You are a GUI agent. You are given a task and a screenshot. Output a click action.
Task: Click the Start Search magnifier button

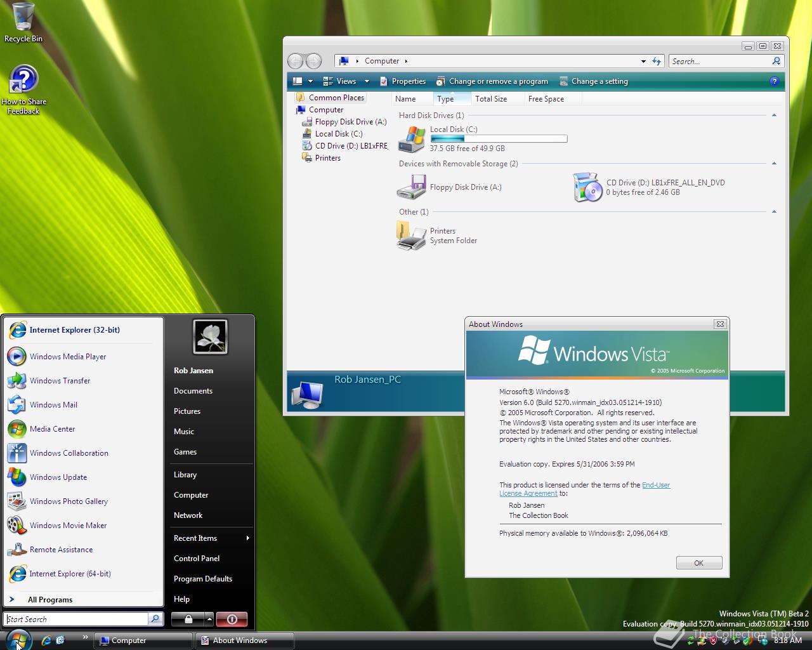(155, 619)
